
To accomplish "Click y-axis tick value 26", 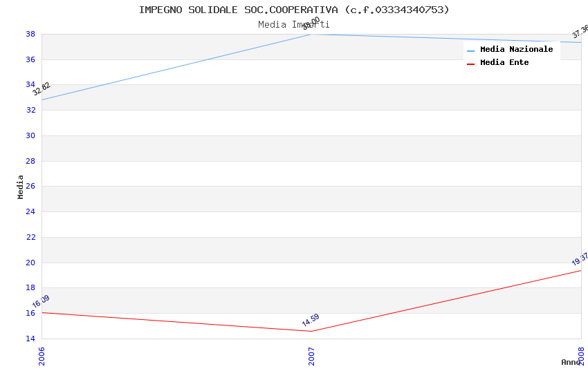I will pos(30,186).
